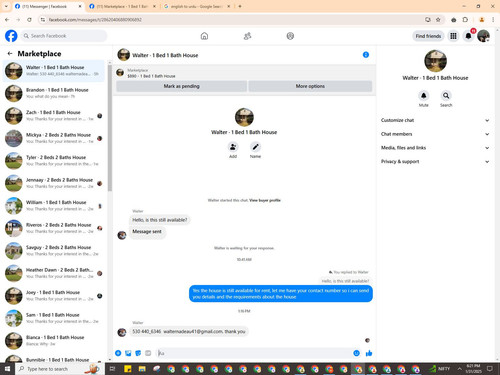The height and width of the screenshot is (375, 500).
Task: Click the Name pencil icon
Action: point(255,147)
